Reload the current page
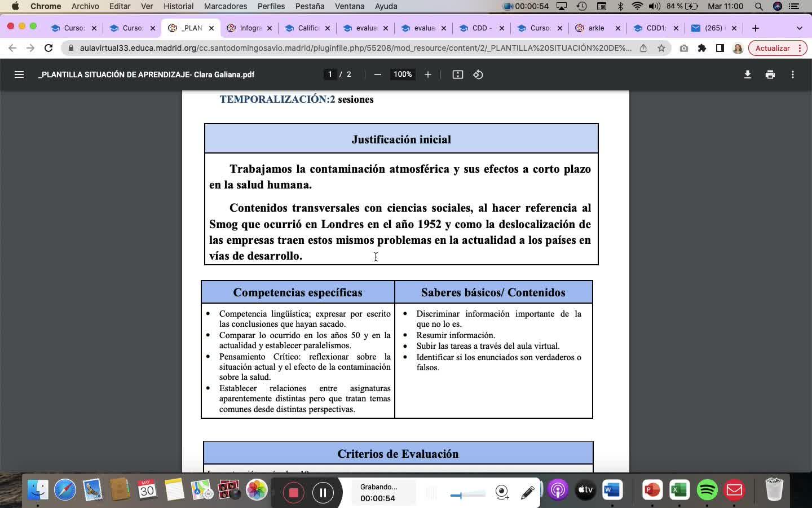Viewport: 812px width, 508px height. (x=48, y=48)
